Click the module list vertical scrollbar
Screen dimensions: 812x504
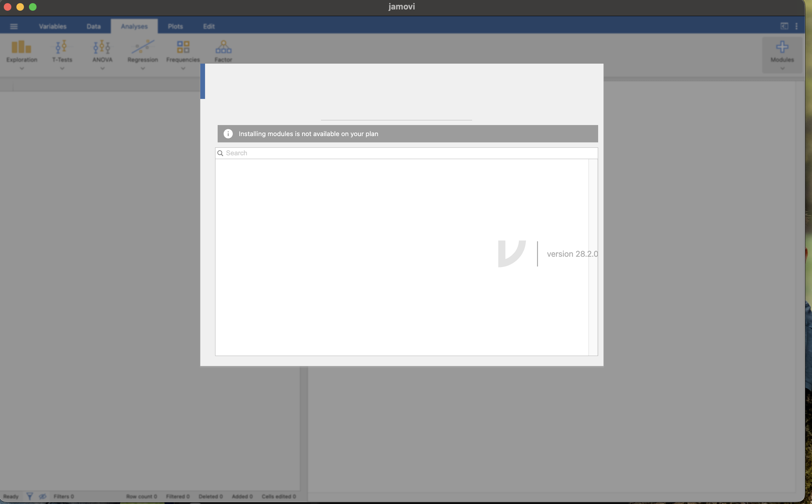pyautogui.click(x=593, y=257)
